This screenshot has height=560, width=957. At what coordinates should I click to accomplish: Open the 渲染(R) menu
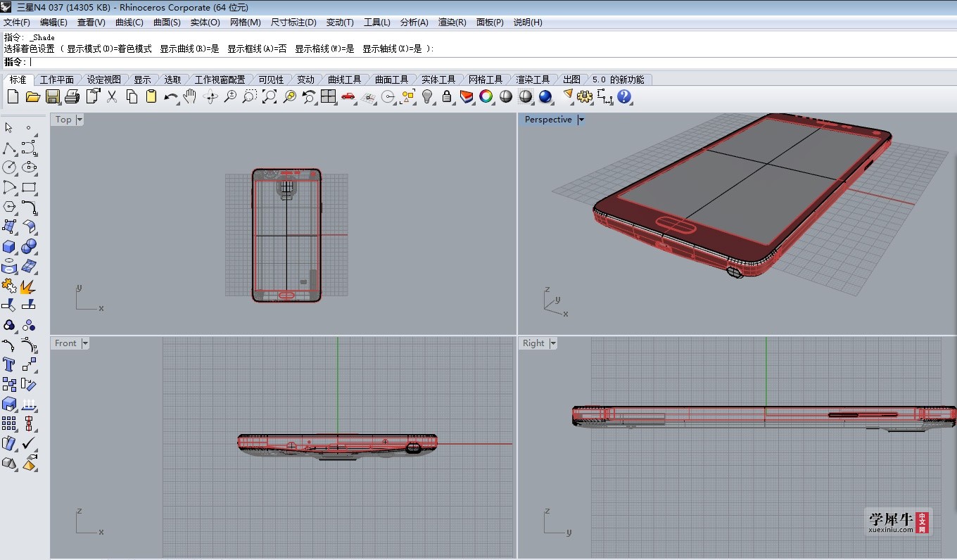click(x=452, y=22)
